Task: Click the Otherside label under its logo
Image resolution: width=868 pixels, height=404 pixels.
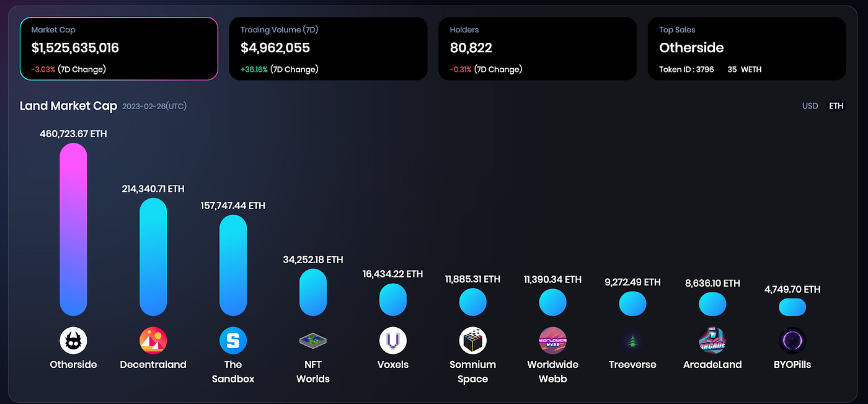Action: 73,365
